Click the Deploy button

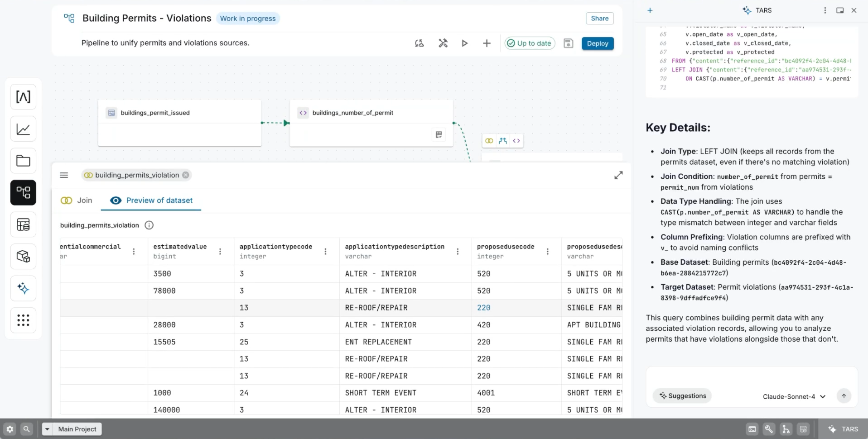[597, 43]
